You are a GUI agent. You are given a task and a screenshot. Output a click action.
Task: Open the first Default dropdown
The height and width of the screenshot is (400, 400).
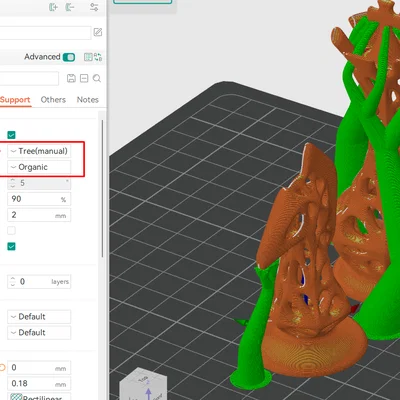click(39, 317)
